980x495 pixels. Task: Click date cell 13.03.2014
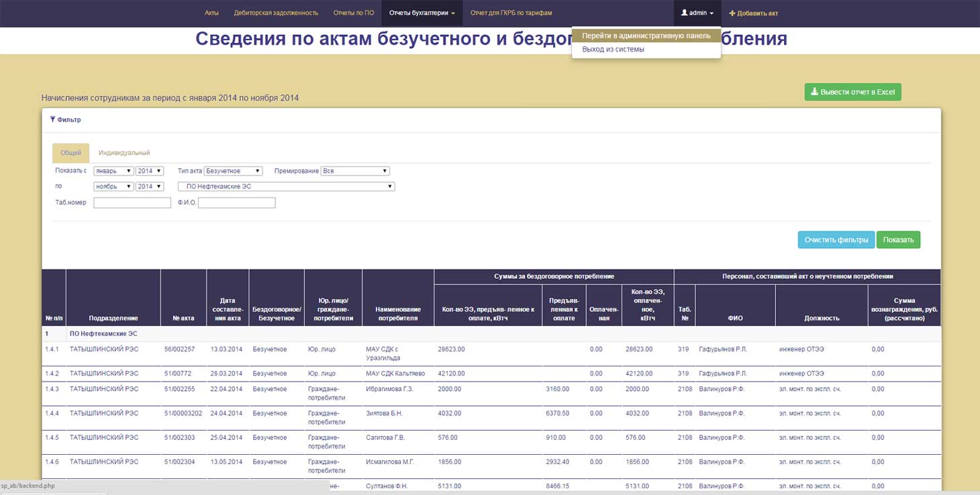pyautogui.click(x=226, y=349)
